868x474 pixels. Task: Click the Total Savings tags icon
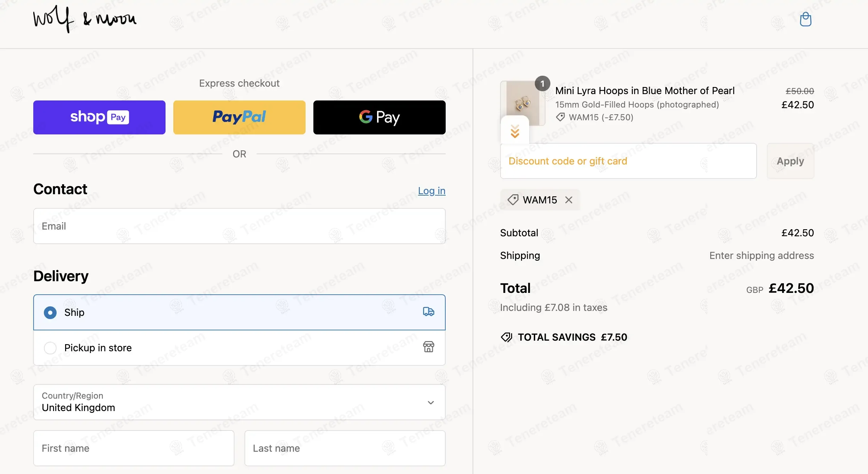(x=507, y=337)
